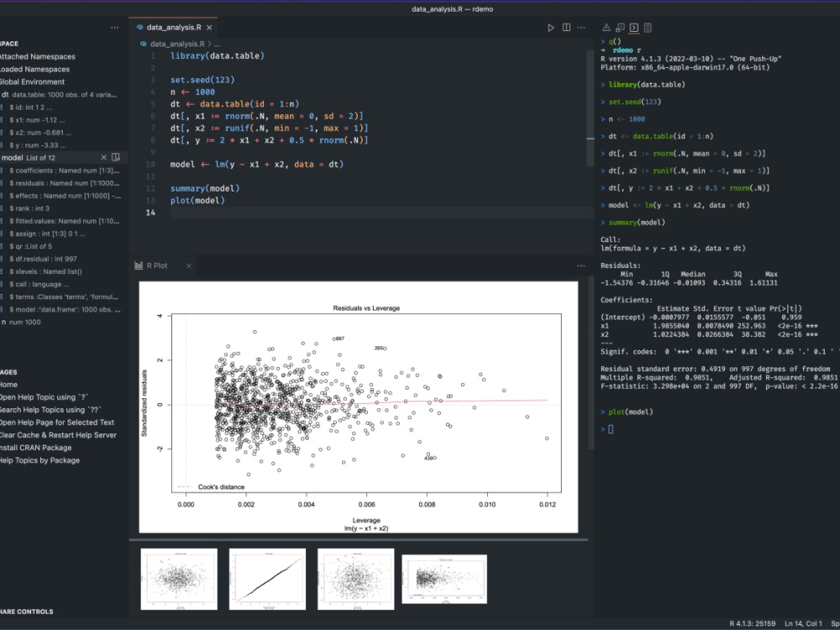Open the viewer icon next to model variable
This screenshot has height=630, width=840.
click(116, 157)
